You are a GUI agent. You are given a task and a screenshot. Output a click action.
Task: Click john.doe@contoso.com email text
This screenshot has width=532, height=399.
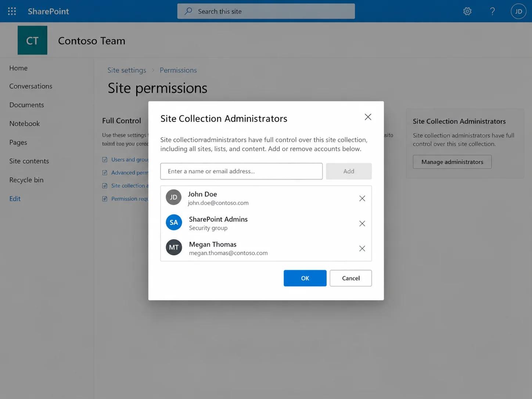[x=218, y=203]
